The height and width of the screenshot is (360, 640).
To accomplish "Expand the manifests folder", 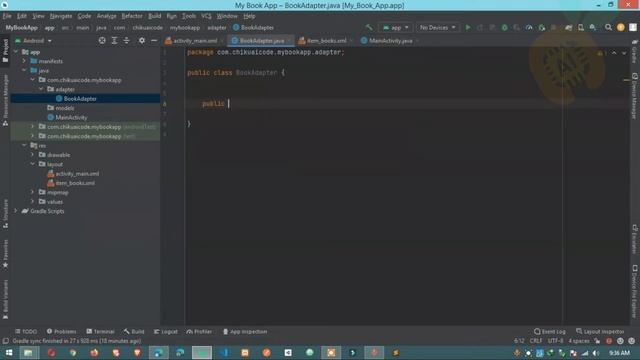I will pyautogui.click(x=24, y=61).
